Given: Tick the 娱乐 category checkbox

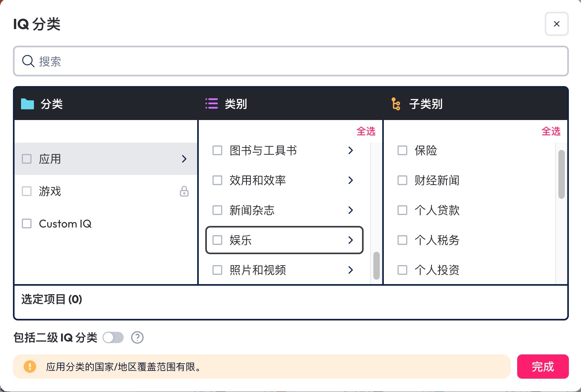Looking at the screenshot, I should tap(217, 240).
